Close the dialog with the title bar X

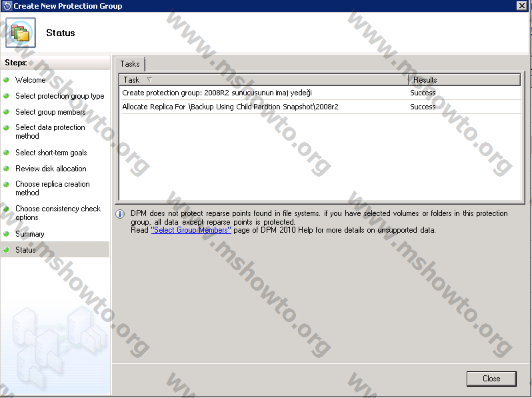click(x=521, y=5)
